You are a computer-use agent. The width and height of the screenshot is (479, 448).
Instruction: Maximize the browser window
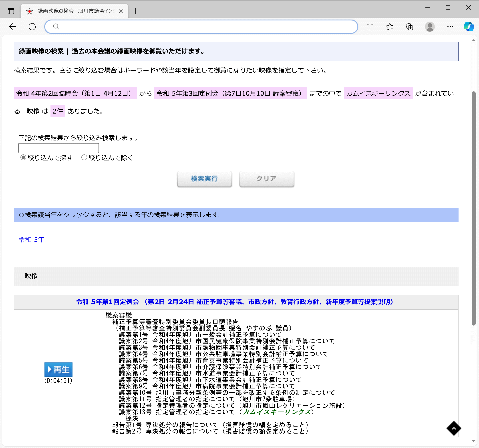(448, 8)
